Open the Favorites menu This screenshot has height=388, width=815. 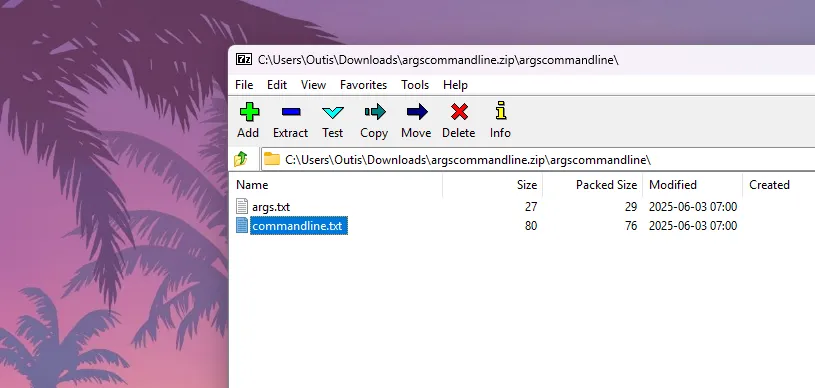363,85
